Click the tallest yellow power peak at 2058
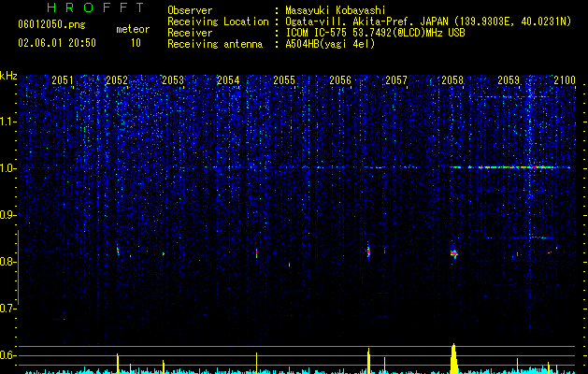Image resolution: width=588 pixels, height=374 pixels. coord(453,358)
